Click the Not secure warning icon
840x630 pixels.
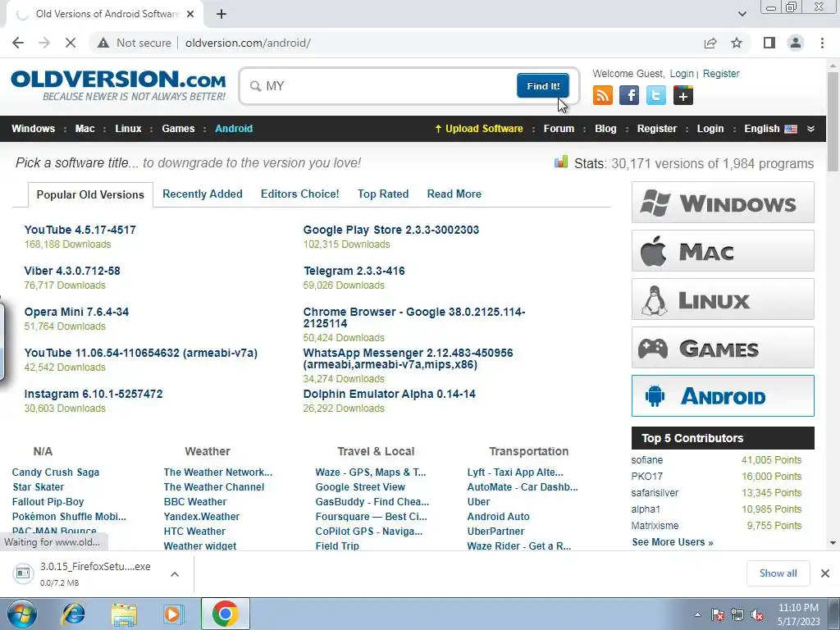coord(103,43)
